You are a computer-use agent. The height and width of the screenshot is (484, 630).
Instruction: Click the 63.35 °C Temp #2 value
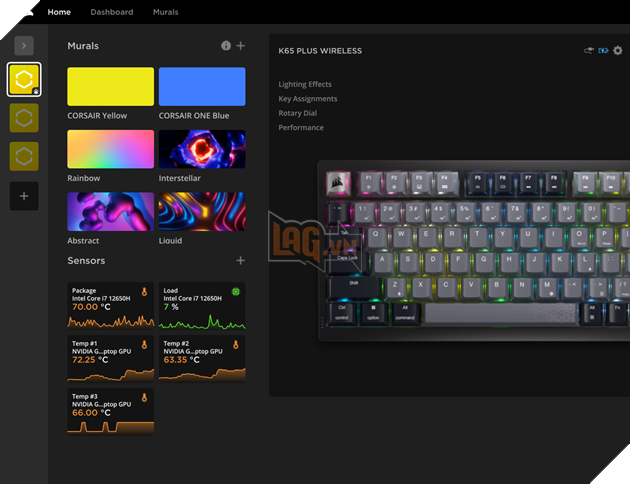point(182,360)
